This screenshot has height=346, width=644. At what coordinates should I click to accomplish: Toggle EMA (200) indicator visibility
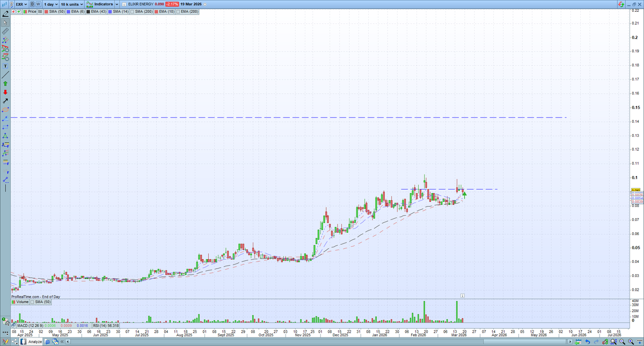point(187,12)
